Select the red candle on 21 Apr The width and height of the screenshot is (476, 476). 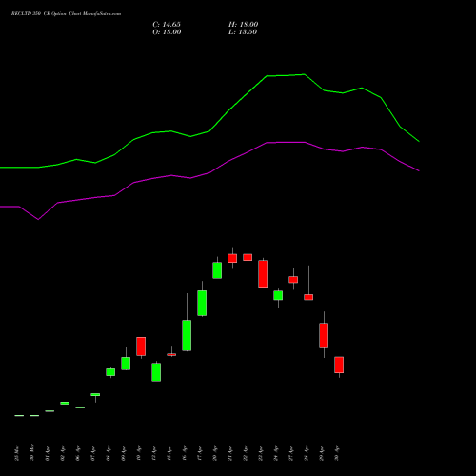coord(232,258)
